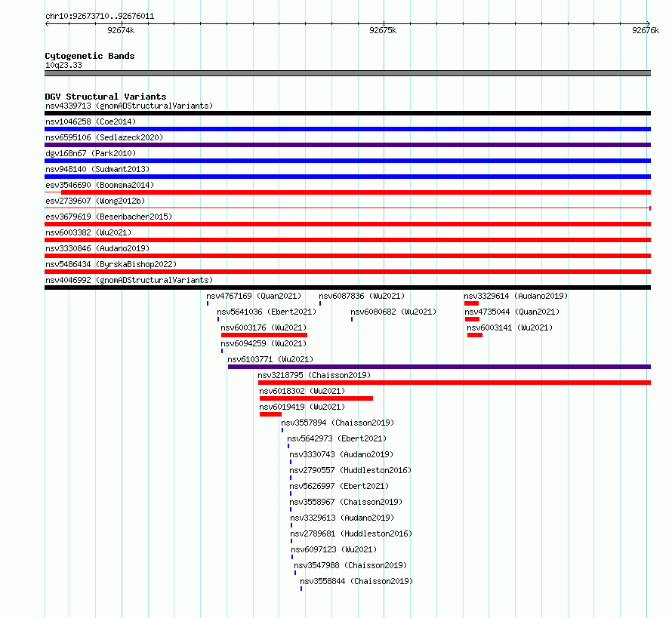Select nsv6094259 (Wu2021) label

click(264, 343)
